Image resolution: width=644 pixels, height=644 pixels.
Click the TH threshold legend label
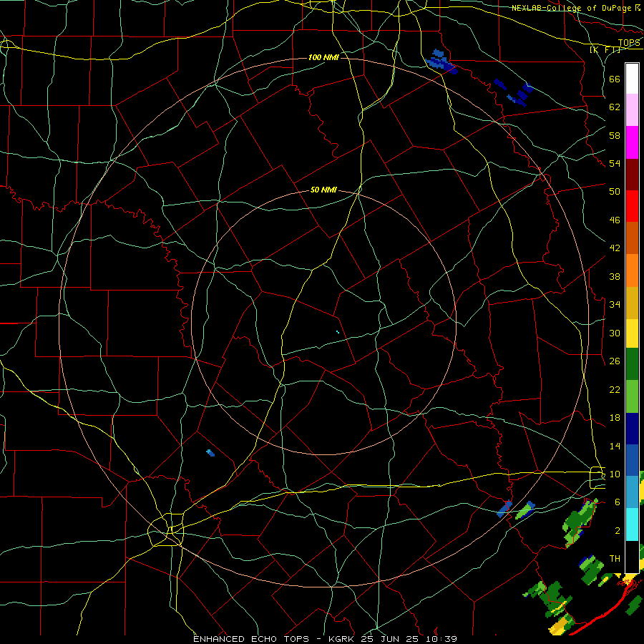tap(615, 558)
